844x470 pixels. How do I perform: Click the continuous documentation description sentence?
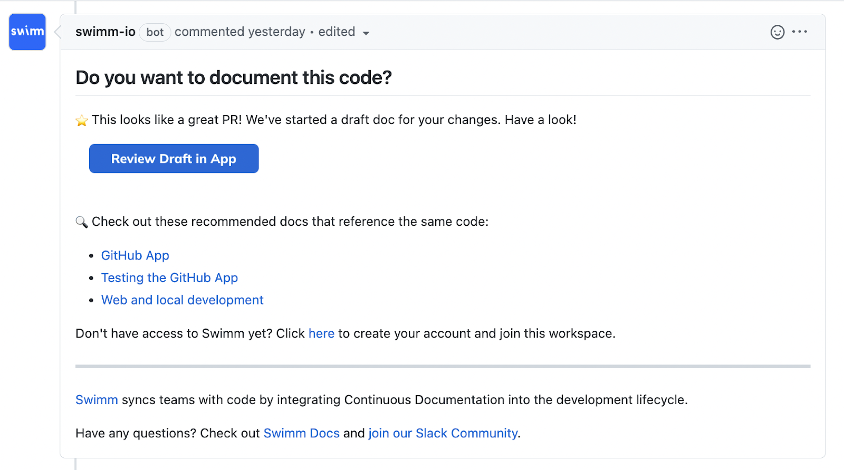pyautogui.click(x=382, y=399)
